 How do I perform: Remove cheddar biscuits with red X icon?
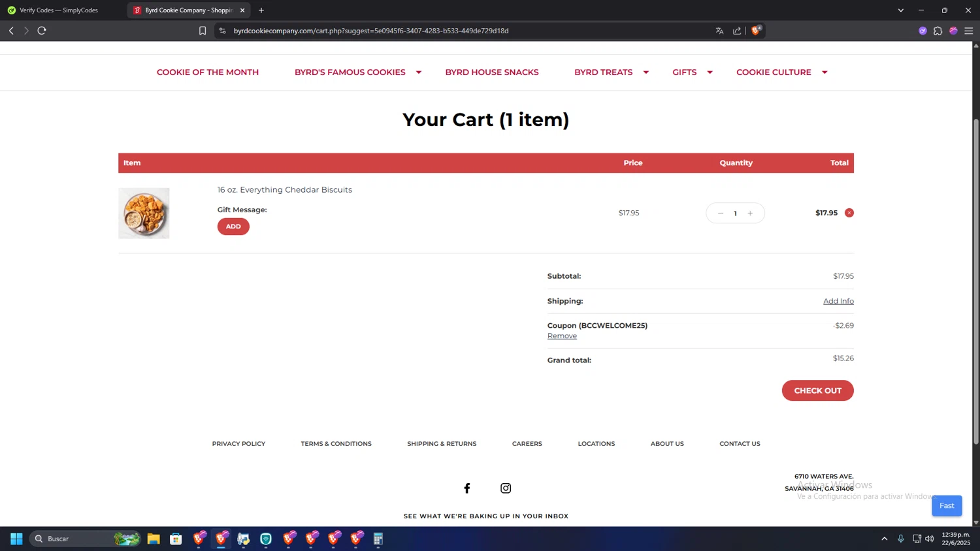pos(849,213)
